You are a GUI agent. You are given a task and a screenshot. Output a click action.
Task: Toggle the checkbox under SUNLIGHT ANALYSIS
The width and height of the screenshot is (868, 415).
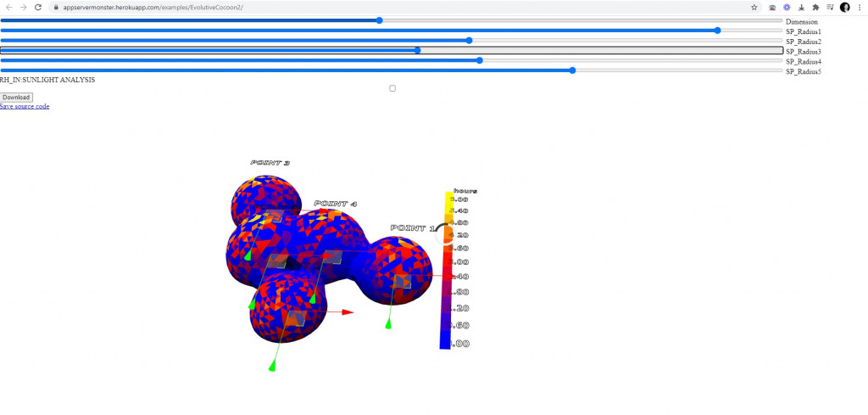[392, 88]
